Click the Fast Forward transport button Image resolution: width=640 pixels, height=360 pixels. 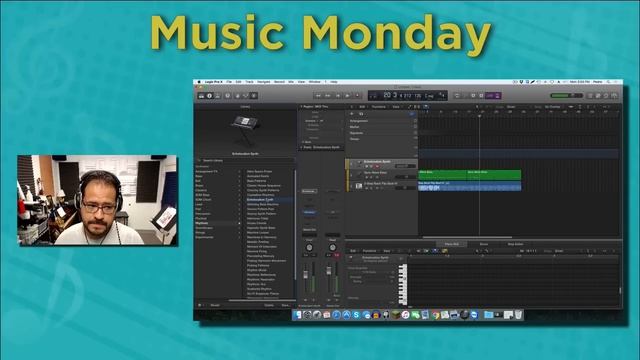pos(328,96)
